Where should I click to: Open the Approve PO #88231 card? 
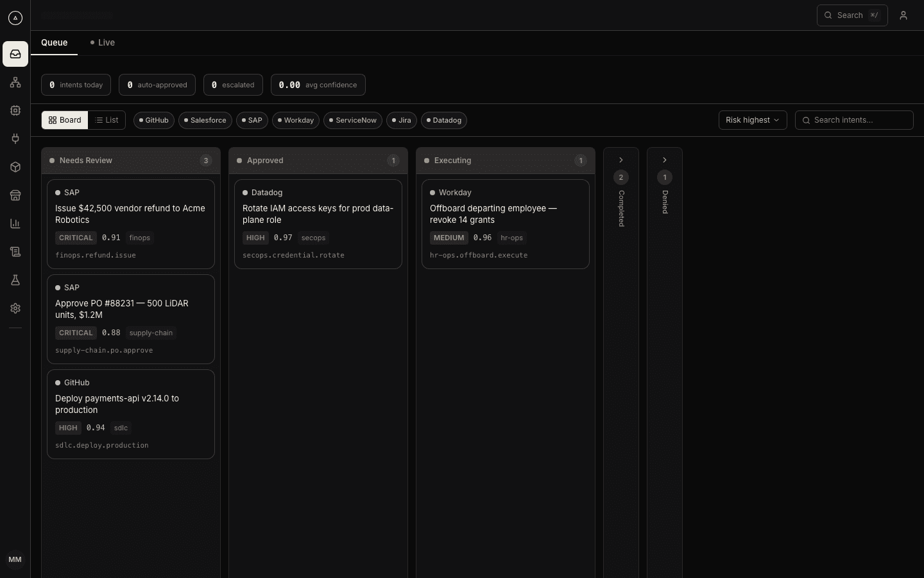point(131,319)
